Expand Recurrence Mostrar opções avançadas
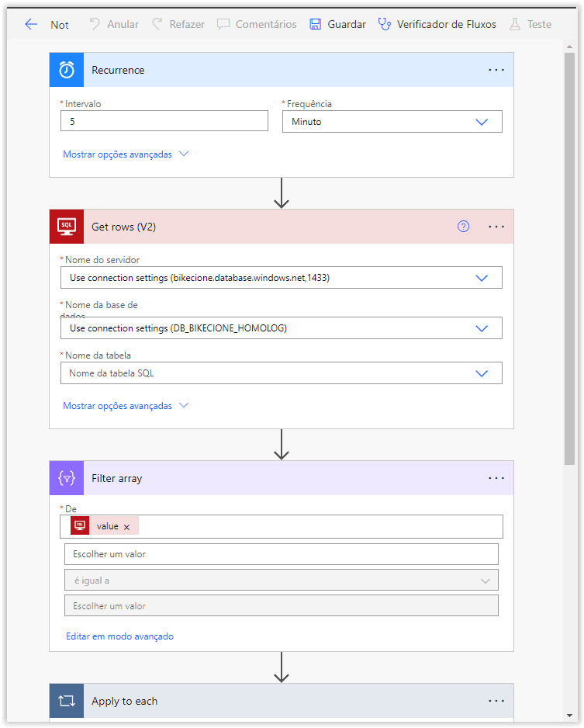584x728 pixels. coord(125,154)
